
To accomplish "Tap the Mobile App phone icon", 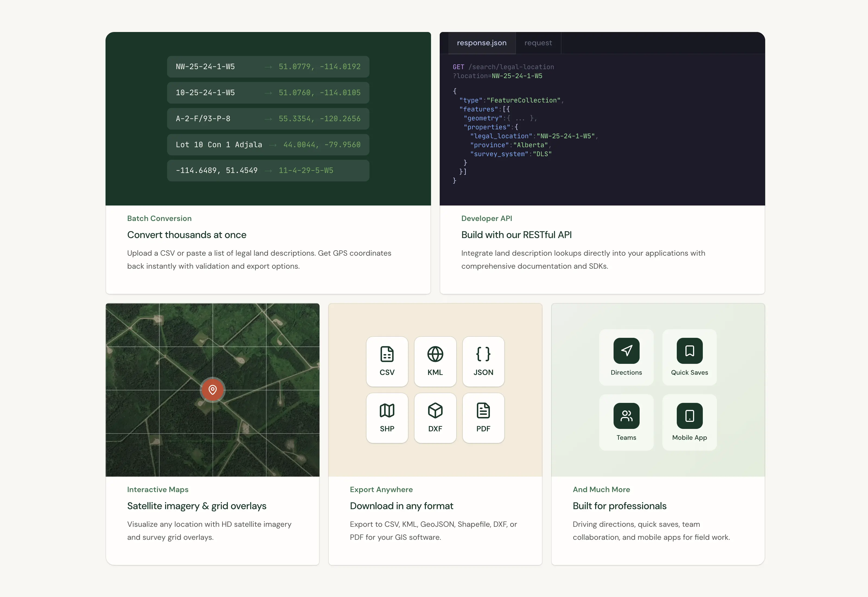I will coord(689,416).
